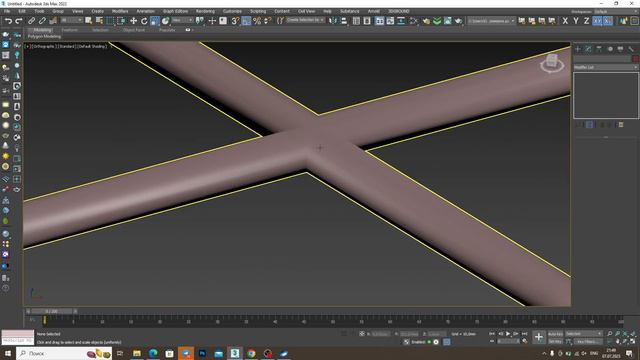Click the Undo arrow in main toolbar
Screen dimensions: 640x360
click(x=8, y=21)
